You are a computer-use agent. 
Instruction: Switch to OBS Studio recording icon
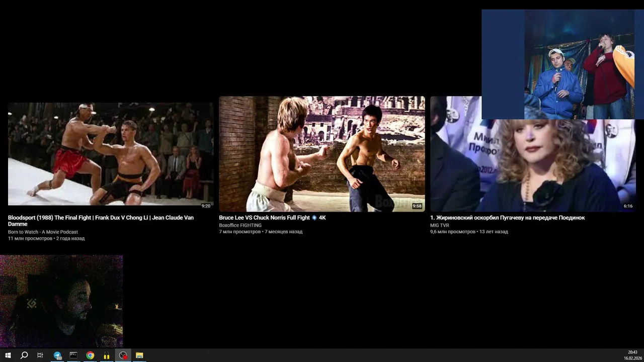coord(123,355)
